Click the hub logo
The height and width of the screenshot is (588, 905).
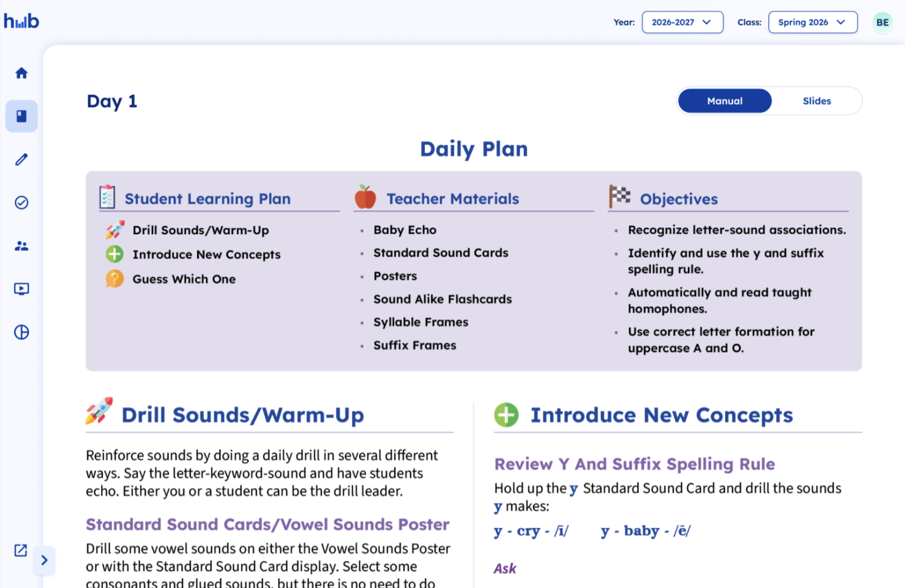(x=21, y=20)
